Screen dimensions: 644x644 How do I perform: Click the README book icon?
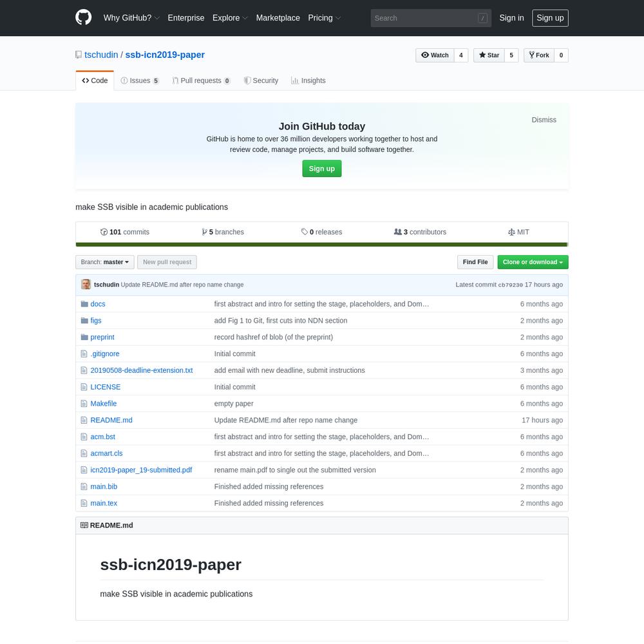(84, 526)
